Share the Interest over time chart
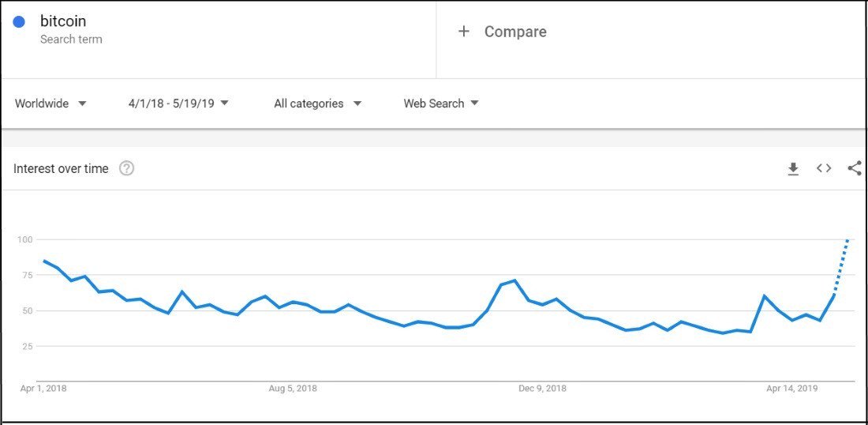Viewport: 868px width, 425px height. pos(854,168)
